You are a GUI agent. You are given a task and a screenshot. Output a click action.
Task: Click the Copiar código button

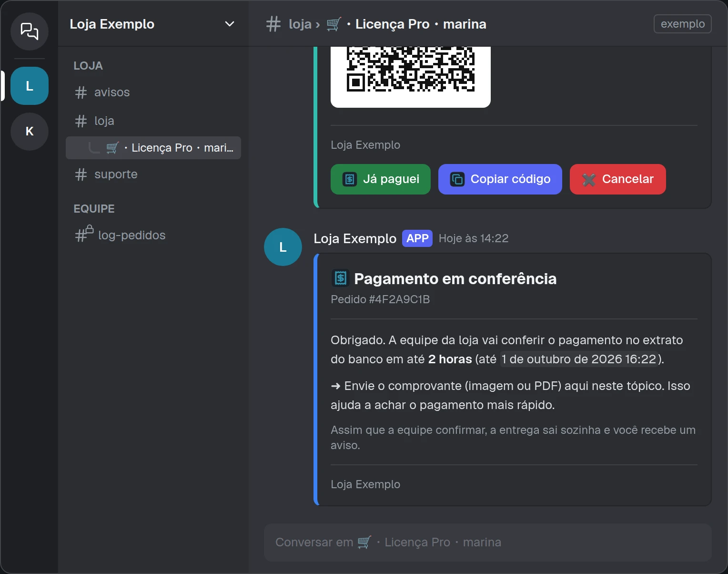500,179
